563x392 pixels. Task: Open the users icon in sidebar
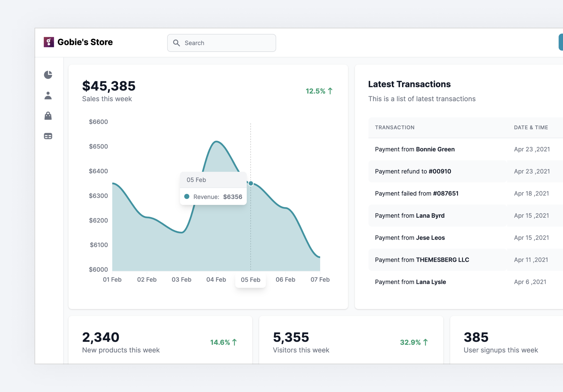[x=48, y=96]
